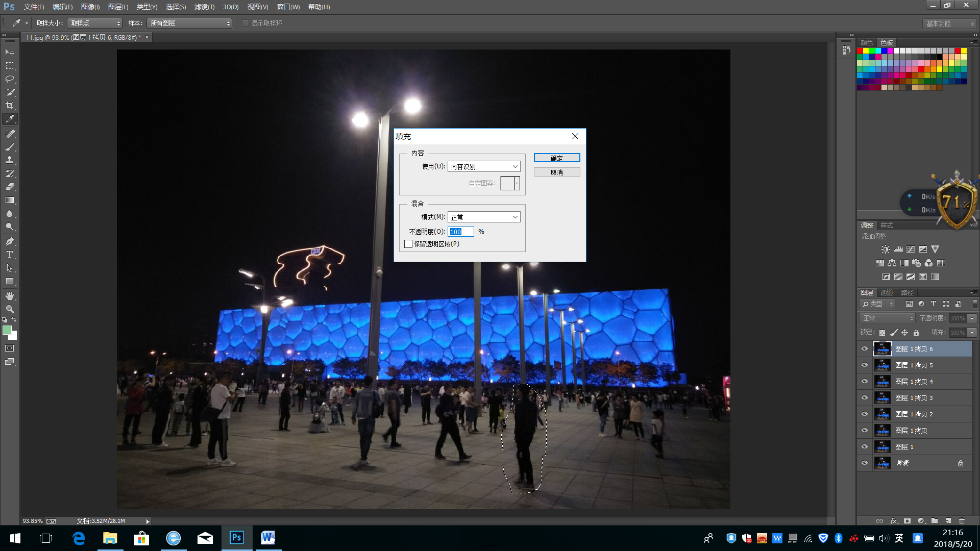Hide layer '图层 1 拷贝 2'

click(x=865, y=414)
